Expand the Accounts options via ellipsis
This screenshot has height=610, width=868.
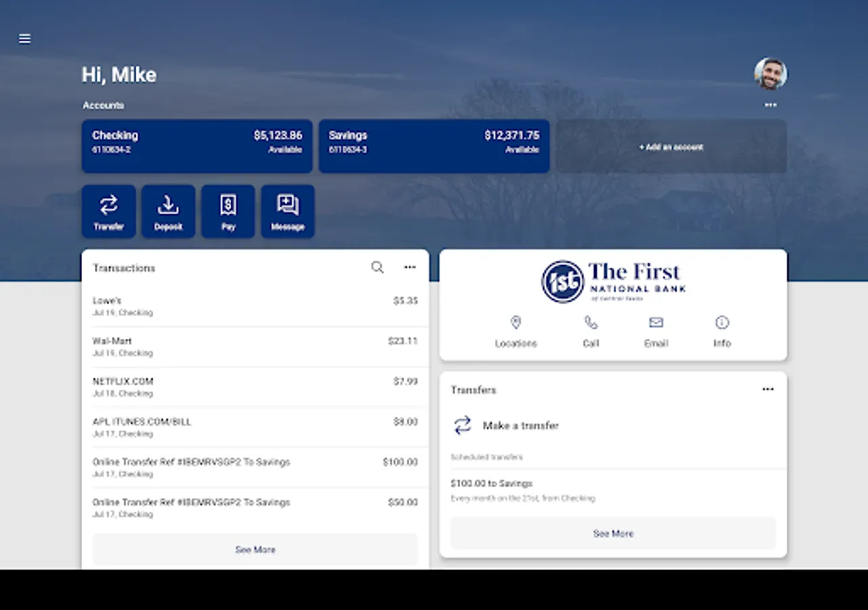[x=770, y=105]
